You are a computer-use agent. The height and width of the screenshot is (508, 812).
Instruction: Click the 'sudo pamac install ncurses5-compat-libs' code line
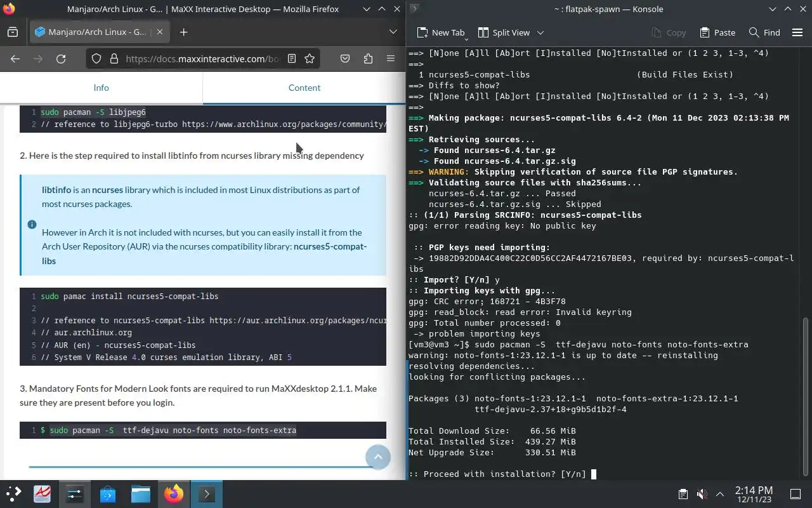(x=129, y=297)
